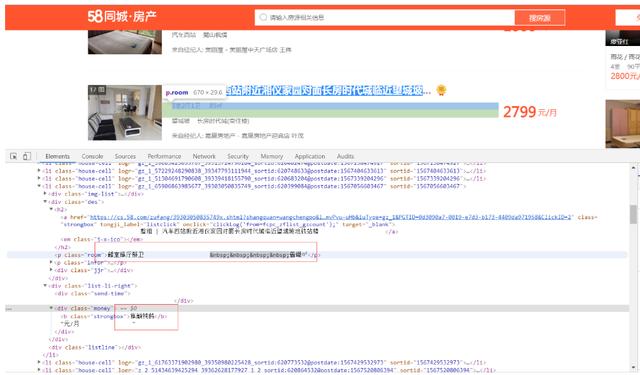The image size is (640, 375).
Task: Expand li node with sortid 1567520006394
Action: [x=39, y=370]
